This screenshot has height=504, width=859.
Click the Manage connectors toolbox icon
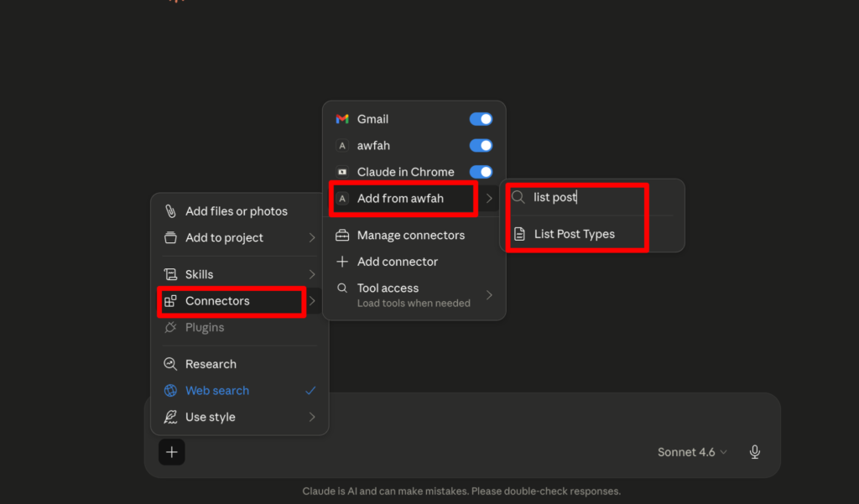(x=342, y=235)
